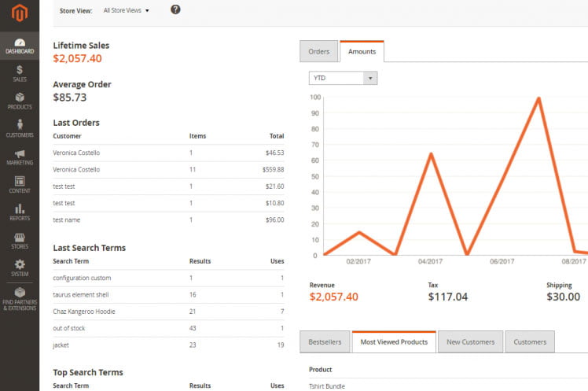Click the 'Chaz Kangeroo Hoodie' search term
This screenshot has width=588, height=391.
tap(84, 312)
